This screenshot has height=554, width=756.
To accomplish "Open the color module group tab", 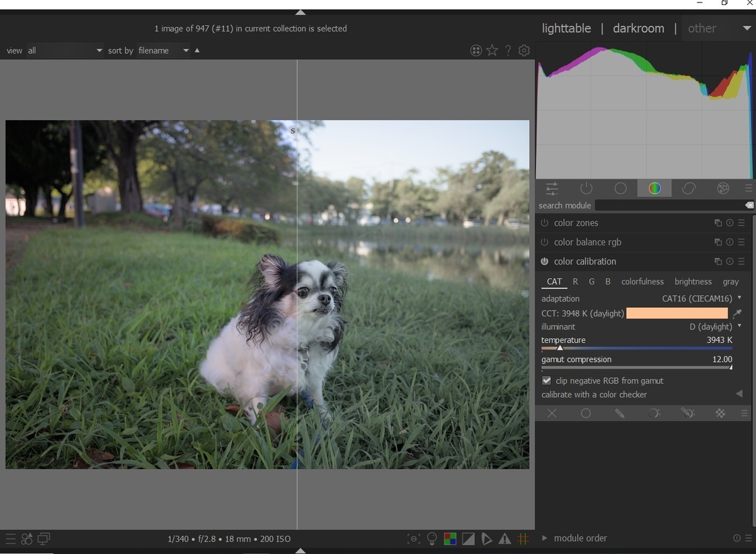I will [x=655, y=188].
